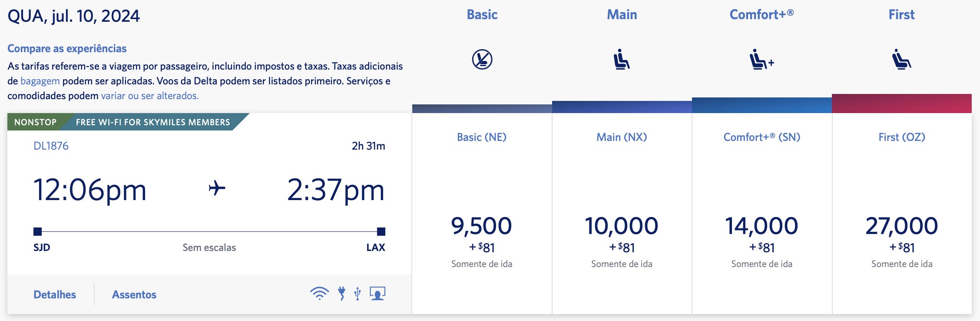Open the bagagem fees link
980x321 pixels.
[x=40, y=81]
